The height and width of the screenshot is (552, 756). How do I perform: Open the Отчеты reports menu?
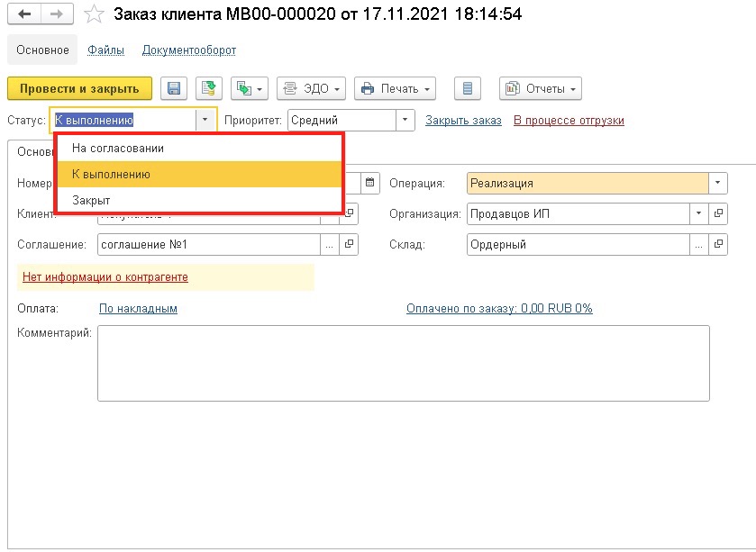click(x=541, y=88)
